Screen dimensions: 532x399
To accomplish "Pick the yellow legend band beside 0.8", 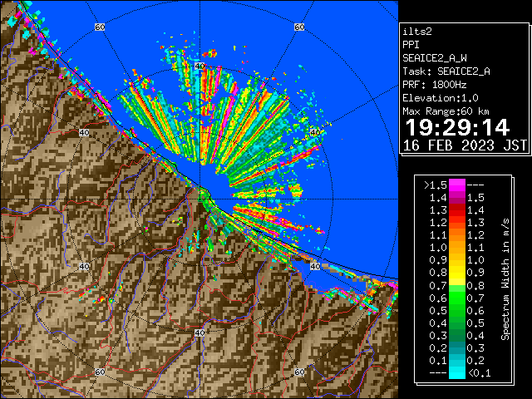I will [457, 273].
